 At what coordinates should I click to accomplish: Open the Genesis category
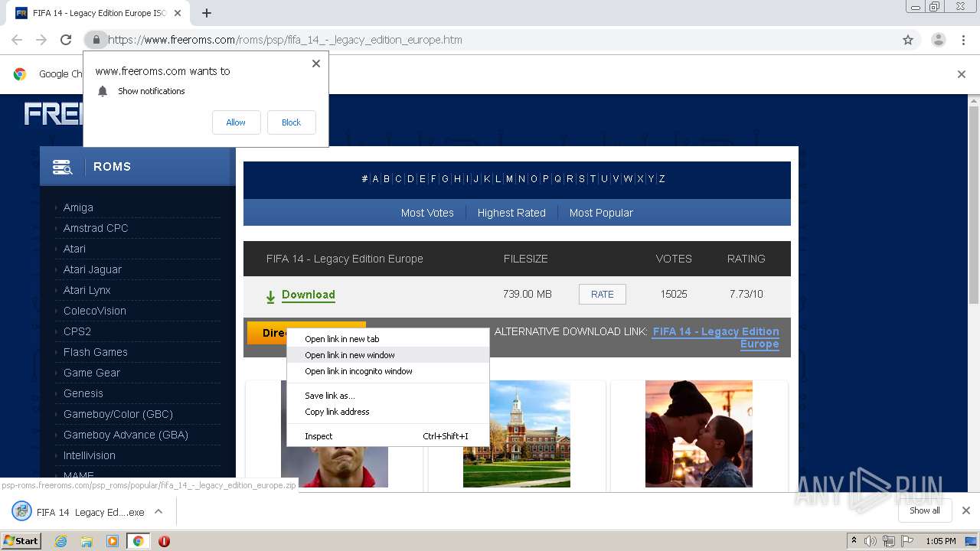83,393
